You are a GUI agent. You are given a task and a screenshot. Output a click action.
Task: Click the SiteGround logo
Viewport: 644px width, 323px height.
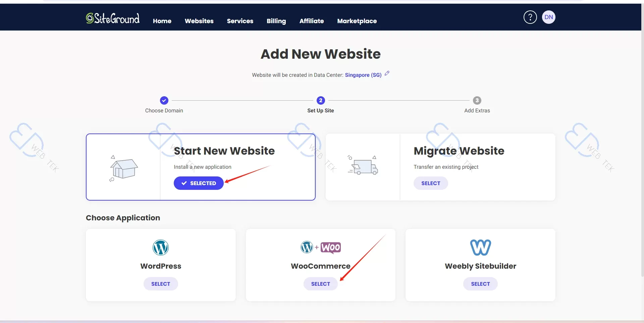pos(113,18)
